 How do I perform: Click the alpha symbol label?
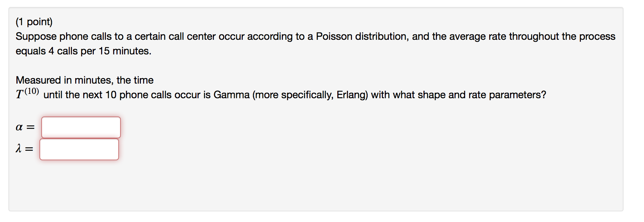(x=19, y=127)
